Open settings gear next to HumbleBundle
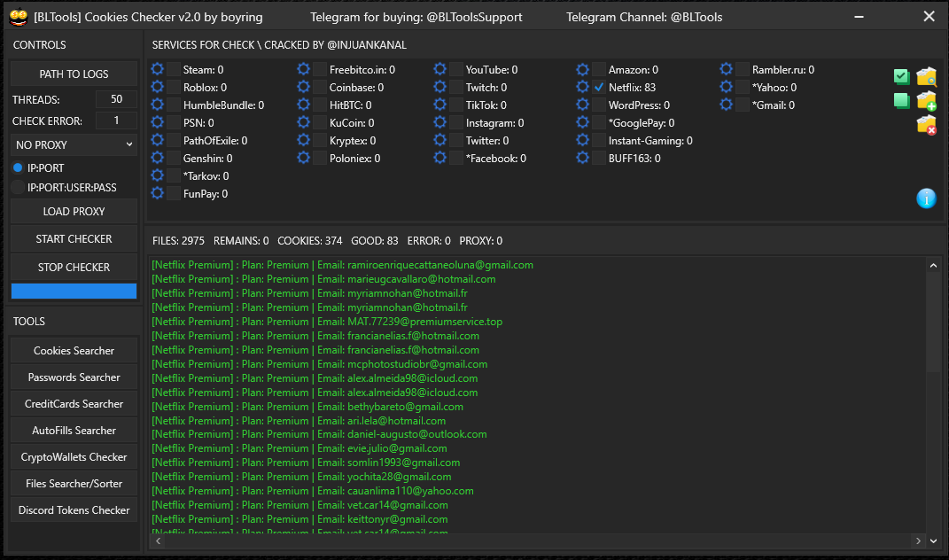 click(x=158, y=105)
